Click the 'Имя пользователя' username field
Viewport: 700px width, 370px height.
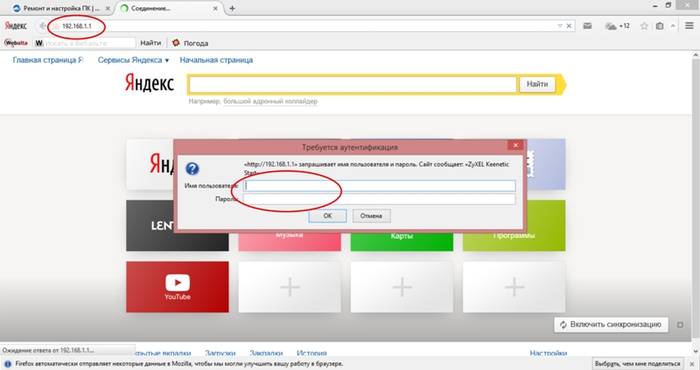[379, 186]
